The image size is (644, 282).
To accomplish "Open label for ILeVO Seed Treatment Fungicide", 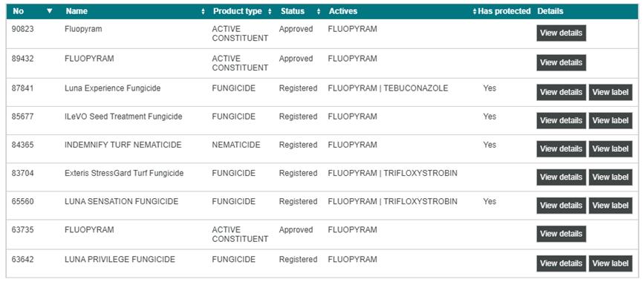I will pyautogui.click(x=611, y=121).
